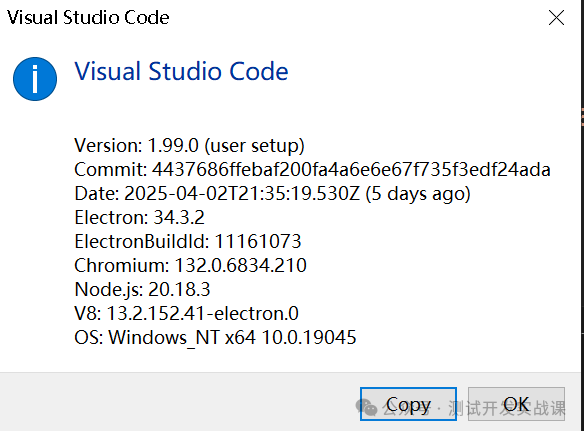Click the blue Visual Studio Code heading
This screenshot has height=431, width=584.
point(181,71)
